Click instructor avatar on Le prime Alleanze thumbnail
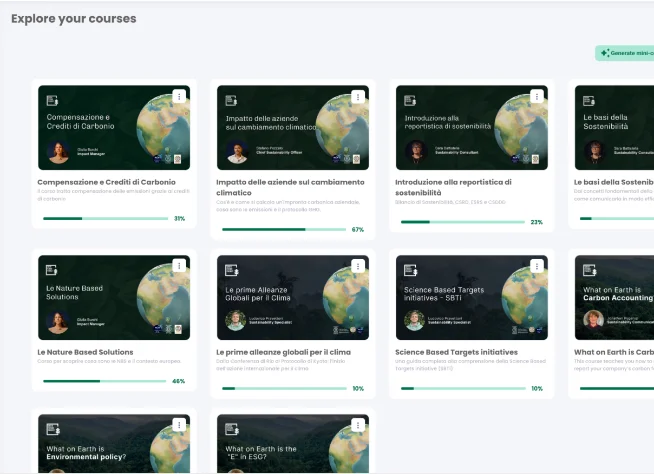 click(x=236, y=320)
